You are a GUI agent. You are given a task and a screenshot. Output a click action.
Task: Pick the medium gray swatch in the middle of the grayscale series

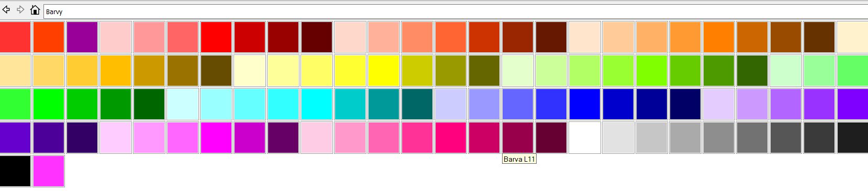719,138
